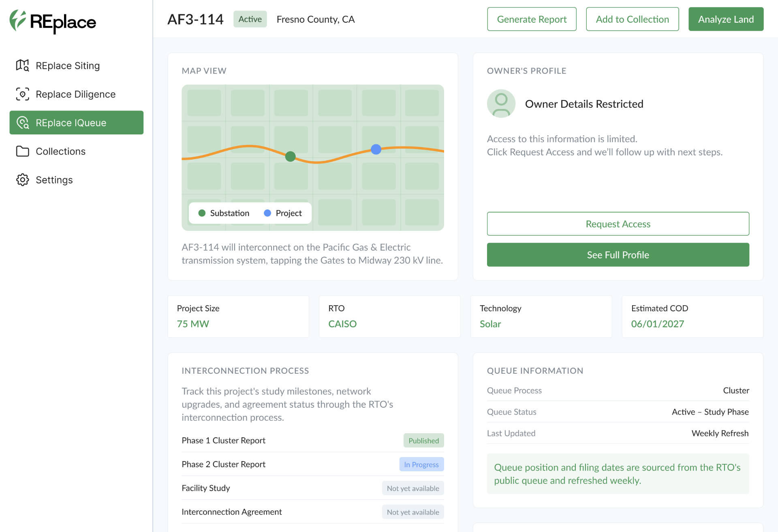Click the green Substation legend dot

tap(202, 213)
